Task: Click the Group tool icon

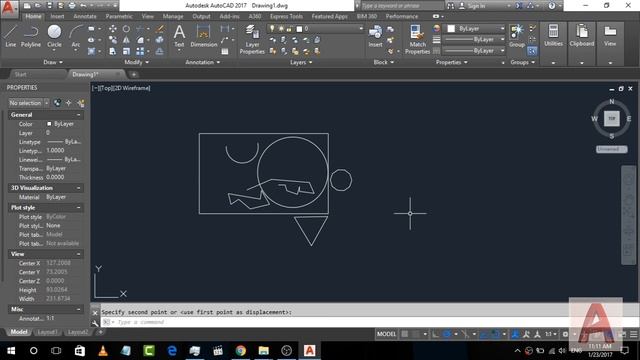Action: coord(517,36)
